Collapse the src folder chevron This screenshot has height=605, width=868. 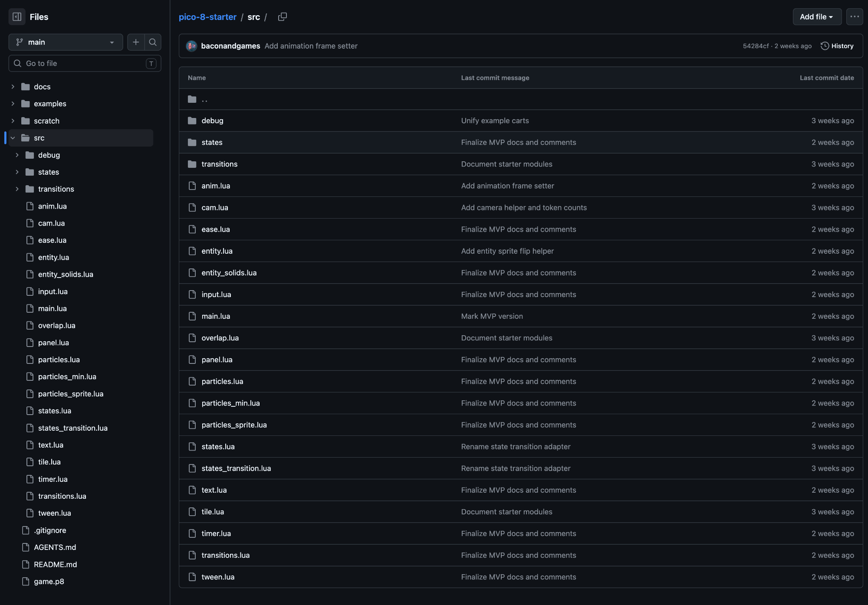pos(13,138)
